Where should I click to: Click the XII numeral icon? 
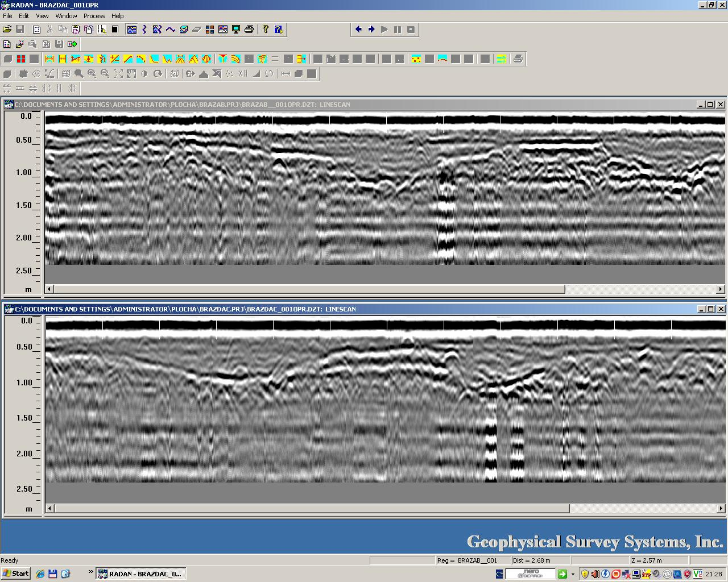243,73
